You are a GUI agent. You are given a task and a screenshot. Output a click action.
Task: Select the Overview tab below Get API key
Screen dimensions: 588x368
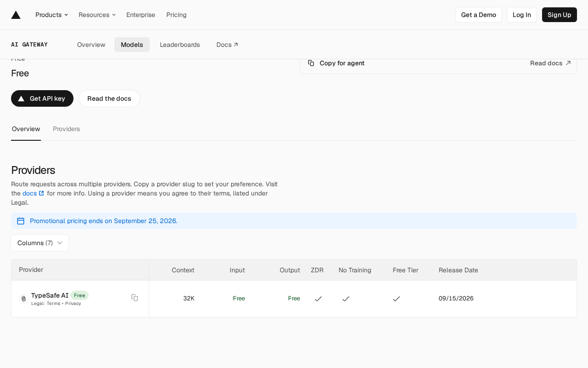pyautogui.click(x=26, y=129)
